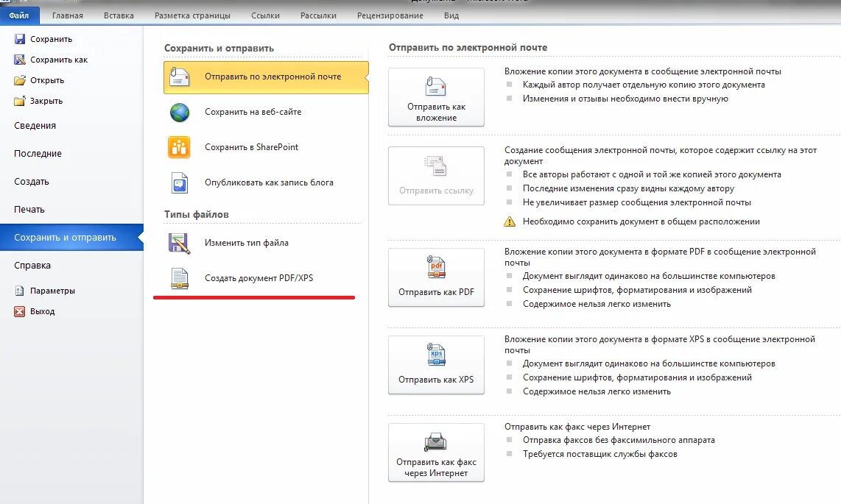Click the disabled Отправить ссылку button
841x504 pixels.
(x=436, y=176)
